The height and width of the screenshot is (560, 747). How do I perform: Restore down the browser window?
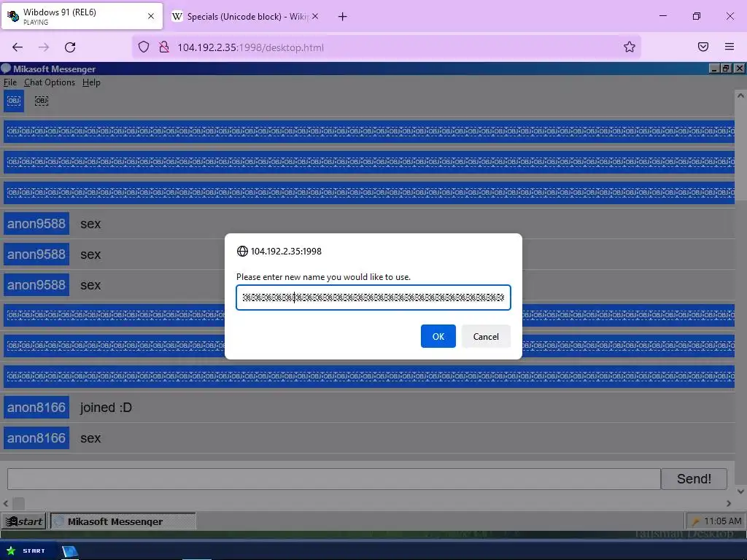(x=696, y=16)
